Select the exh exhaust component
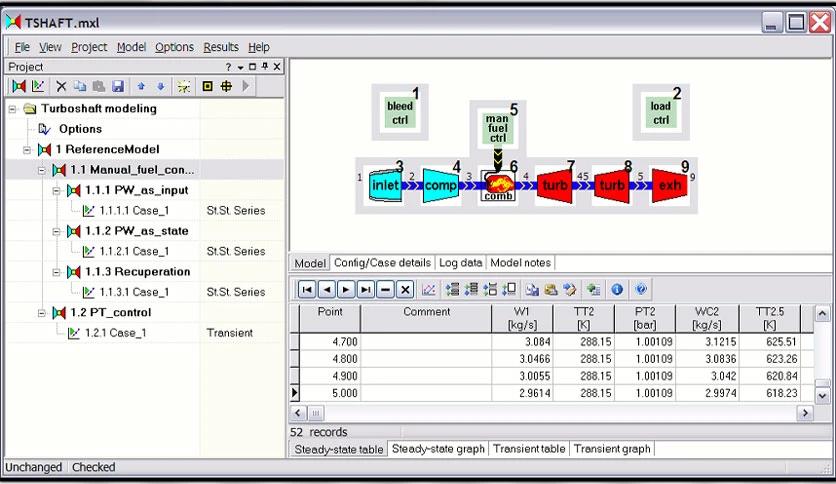 tap(670, 185)
